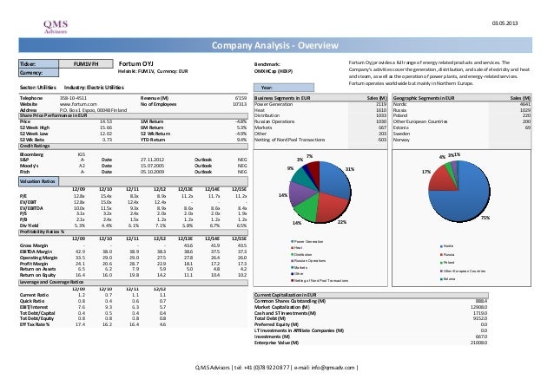This screenshot has width=554, height=392.
Task: Click the Company Analysis - Overview banner
Action: [275, 45]
